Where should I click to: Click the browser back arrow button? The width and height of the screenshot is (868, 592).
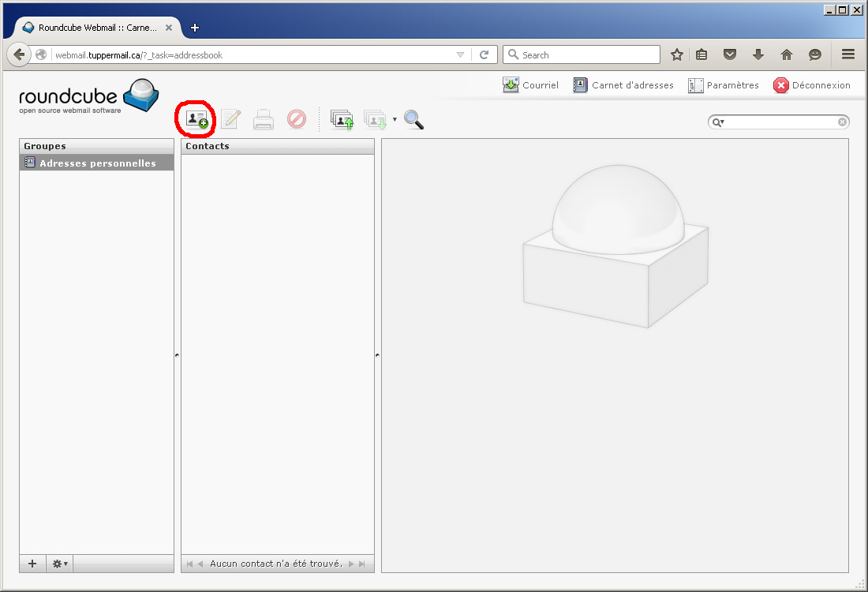19,54
